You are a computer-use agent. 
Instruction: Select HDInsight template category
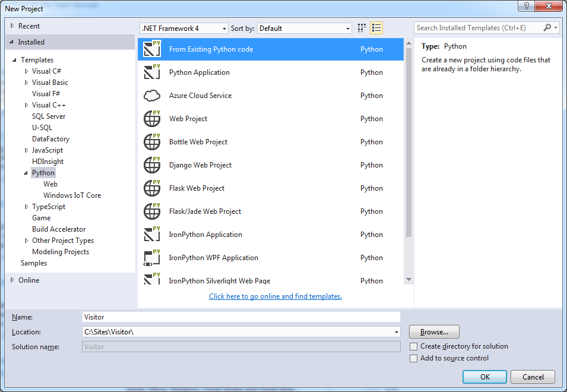47,162
